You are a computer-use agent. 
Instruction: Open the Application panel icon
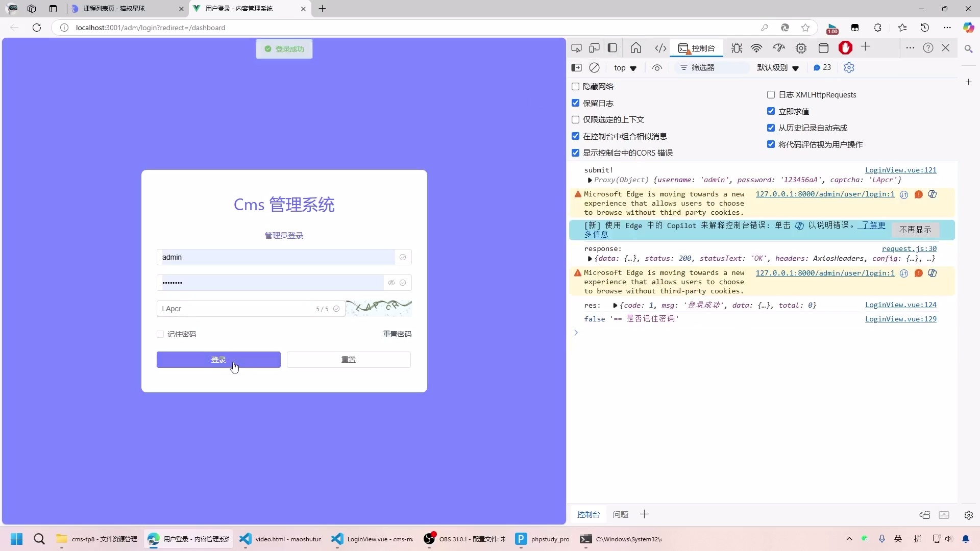coord(823,48)
